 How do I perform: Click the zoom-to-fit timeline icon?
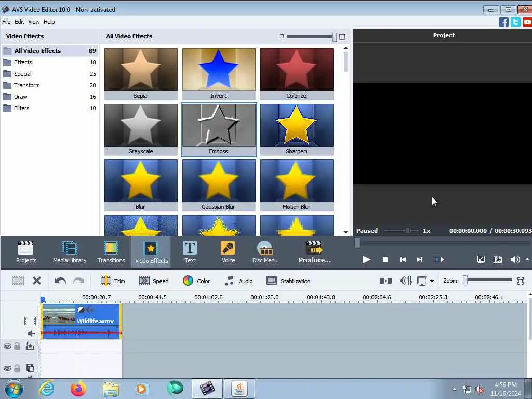point(521,281)
